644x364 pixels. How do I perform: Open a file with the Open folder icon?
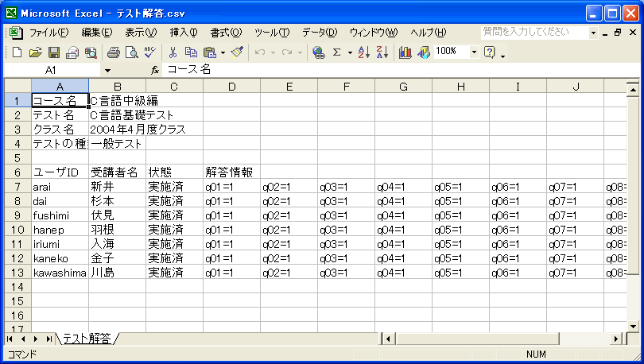(x=35, y=52)
